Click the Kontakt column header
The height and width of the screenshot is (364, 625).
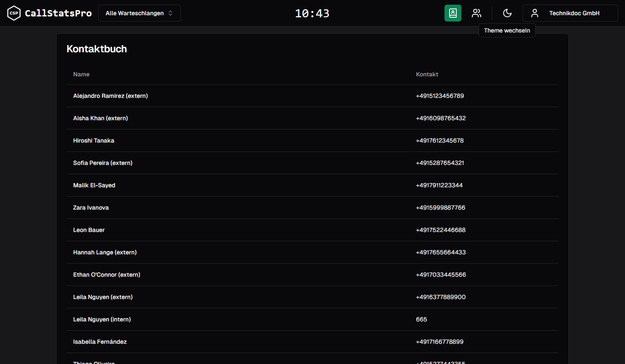427,74
